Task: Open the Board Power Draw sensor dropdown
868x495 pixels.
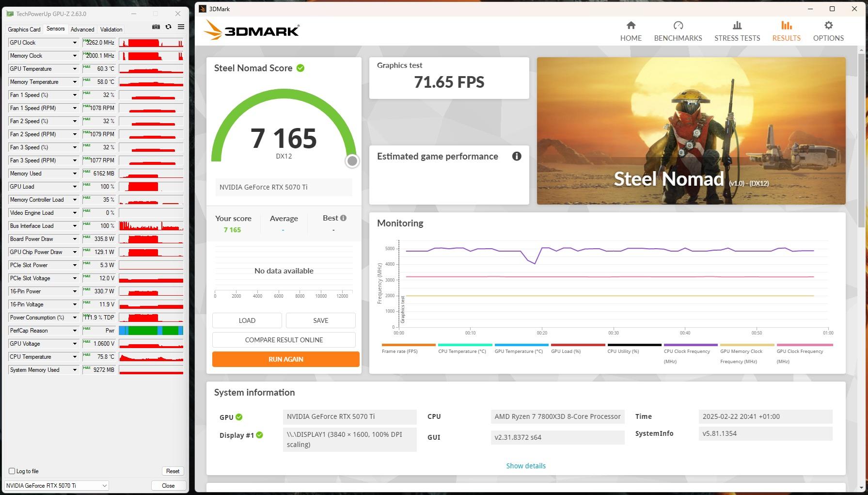Action: point(75,239)
